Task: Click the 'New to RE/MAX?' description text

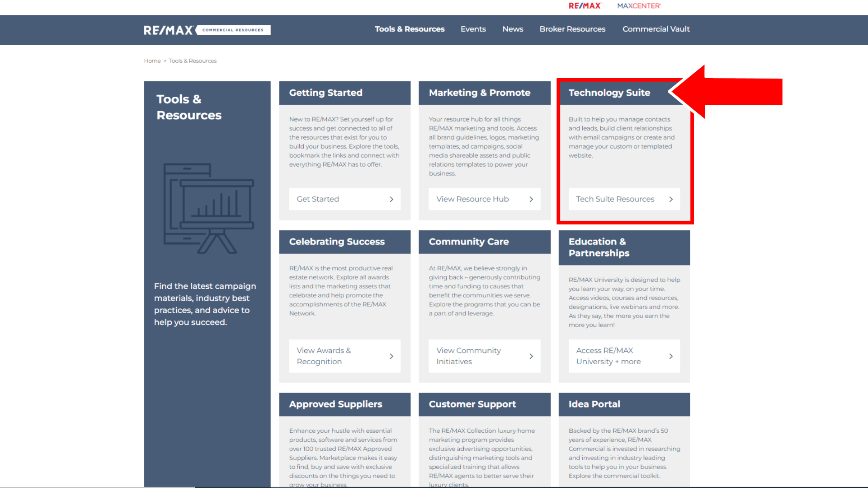Action: tap(344, 142)
